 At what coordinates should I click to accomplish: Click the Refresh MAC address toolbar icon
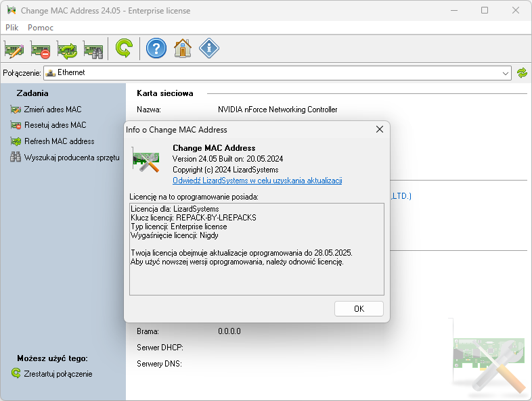[67, 49]
